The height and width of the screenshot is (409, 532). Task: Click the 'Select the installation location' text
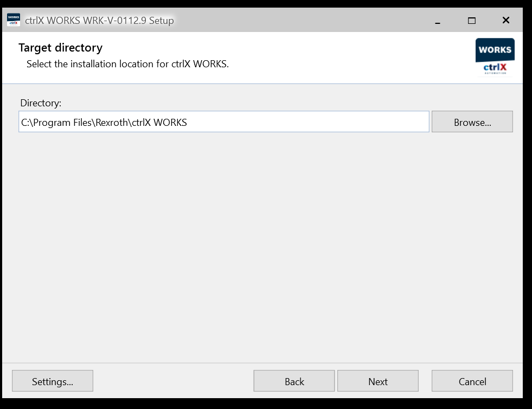point(127,64)
